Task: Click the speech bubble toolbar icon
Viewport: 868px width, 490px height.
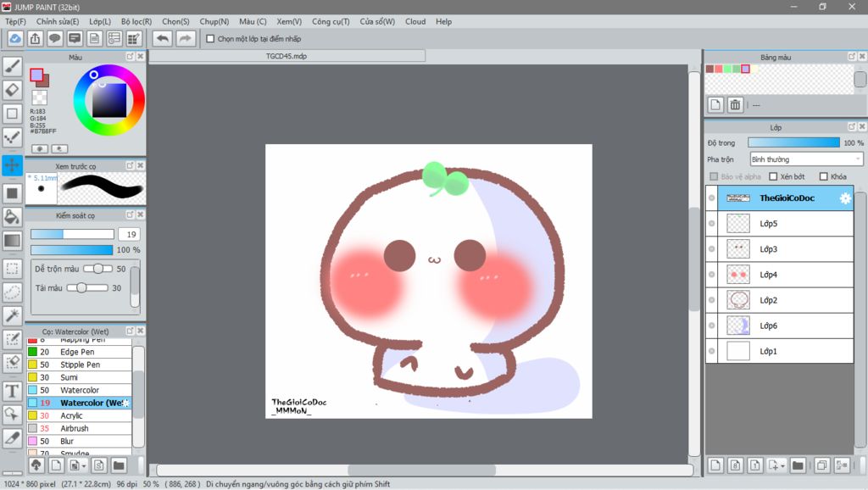Action: [55, 38]
